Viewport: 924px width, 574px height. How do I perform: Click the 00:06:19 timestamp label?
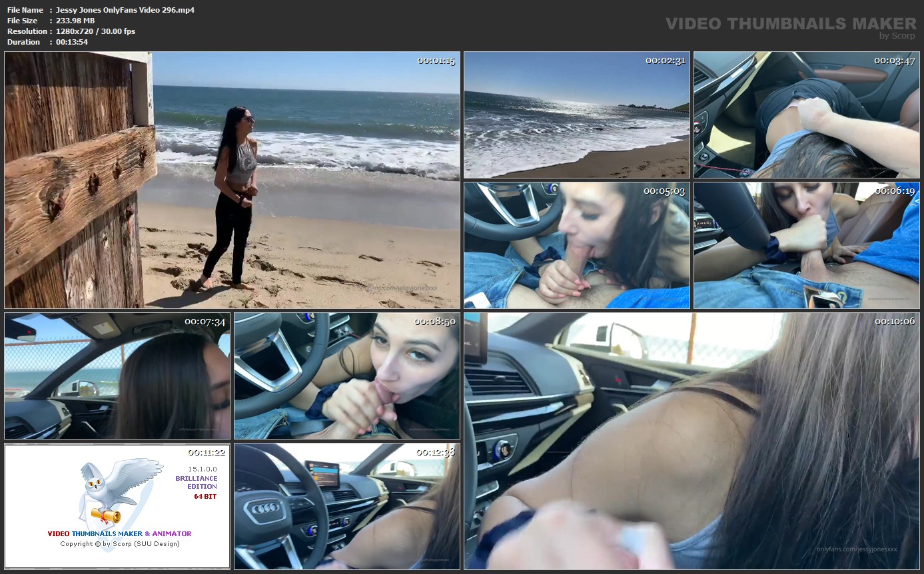click(x=895, y=191)
